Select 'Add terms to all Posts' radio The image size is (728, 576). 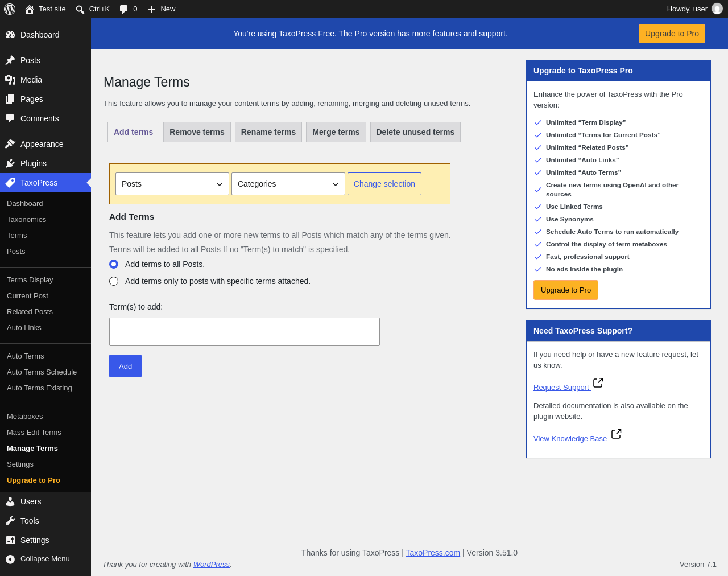114,264
